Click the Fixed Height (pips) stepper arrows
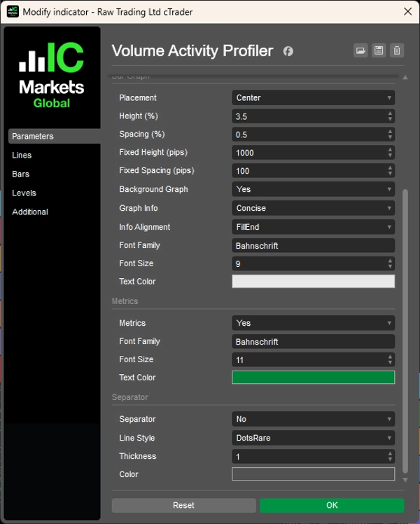Viewport: 420px width, 524px height. [x=390, y=153]
